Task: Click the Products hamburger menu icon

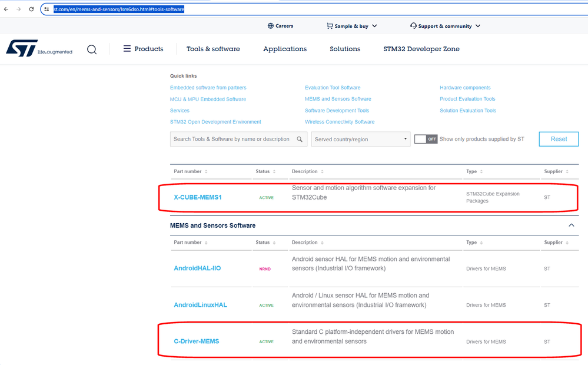Action: pos(127,49)
